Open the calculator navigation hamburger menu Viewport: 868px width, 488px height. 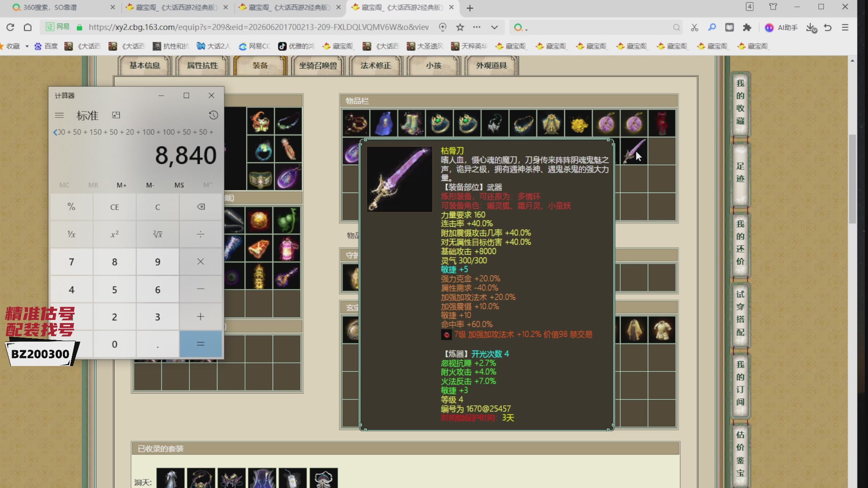pos(59,115)
